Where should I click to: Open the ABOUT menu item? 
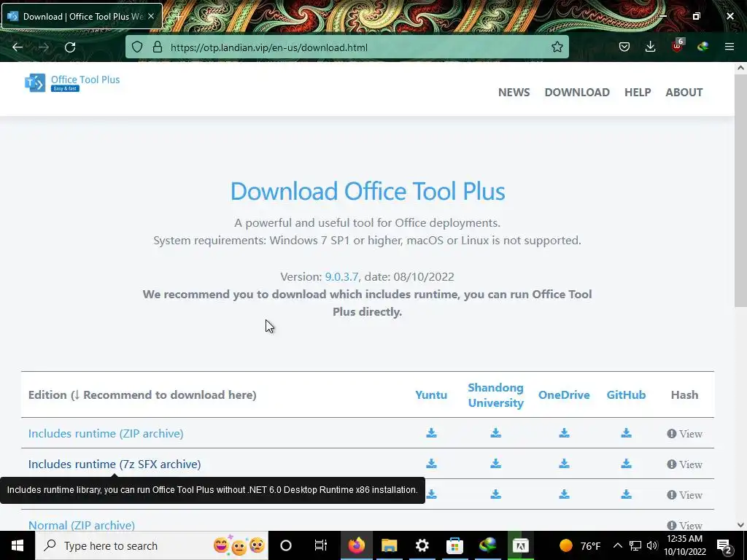[684, 93]
